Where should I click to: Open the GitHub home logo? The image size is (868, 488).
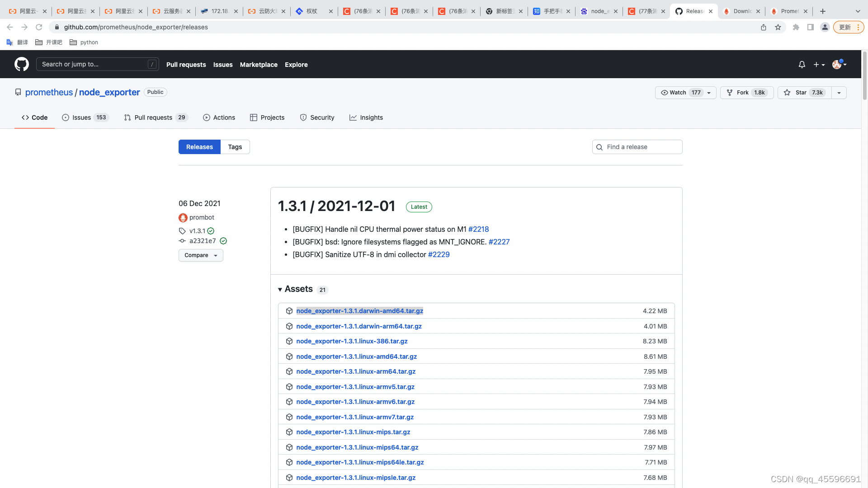click(22, 64)
